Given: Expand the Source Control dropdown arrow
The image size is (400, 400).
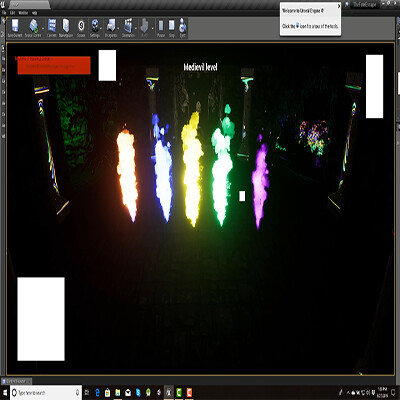Looking at the screenshot, I should (43, 28).
